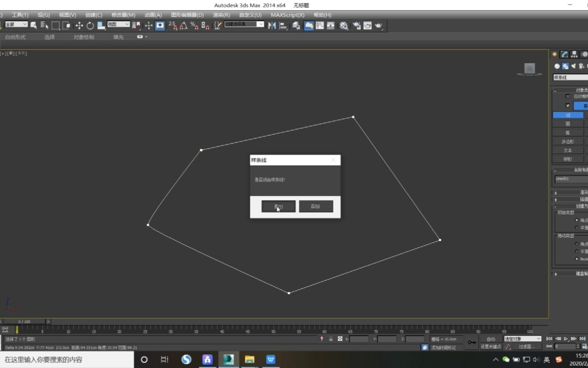Open the 视图(V) menu
Screen dimensions: 588x368
click(67, 15)
